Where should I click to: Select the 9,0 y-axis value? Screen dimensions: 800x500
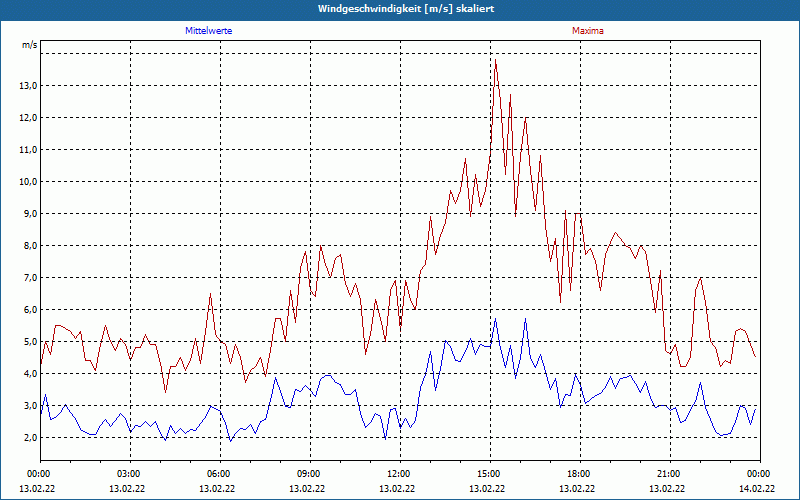(30, 214)
